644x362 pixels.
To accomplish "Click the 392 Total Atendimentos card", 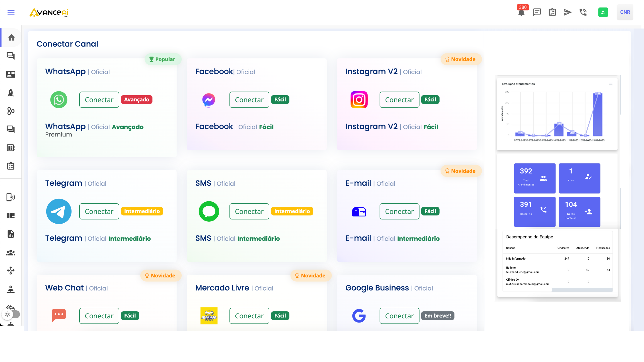I will click(x=534, y=178).
